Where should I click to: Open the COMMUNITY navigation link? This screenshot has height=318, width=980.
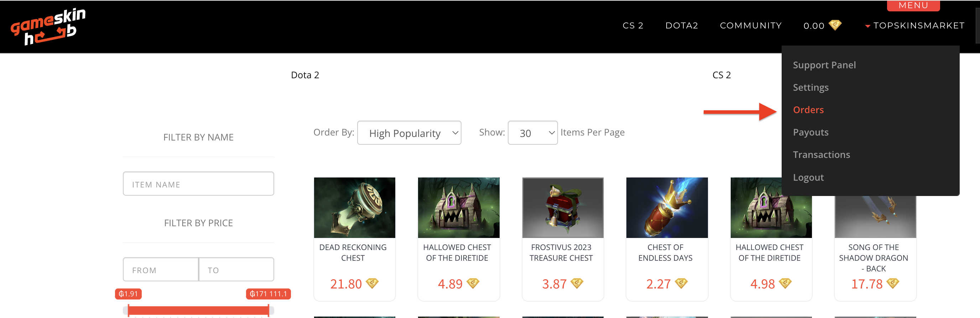[750, 26]
